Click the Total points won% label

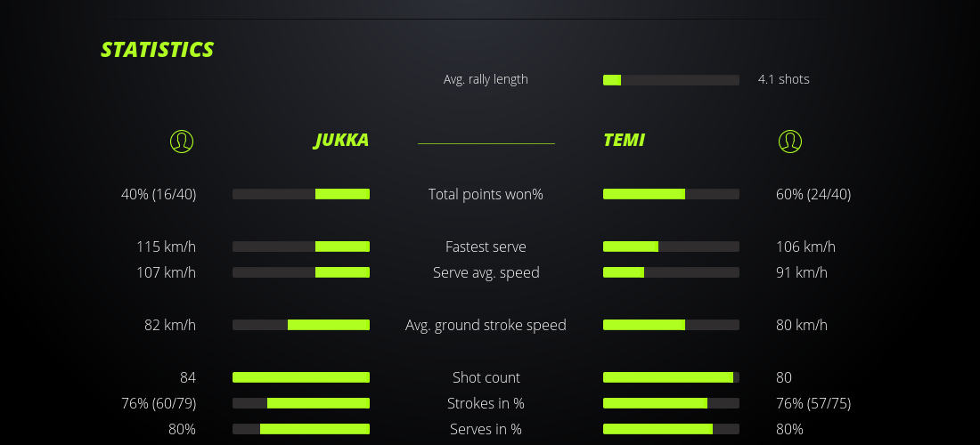486,194
